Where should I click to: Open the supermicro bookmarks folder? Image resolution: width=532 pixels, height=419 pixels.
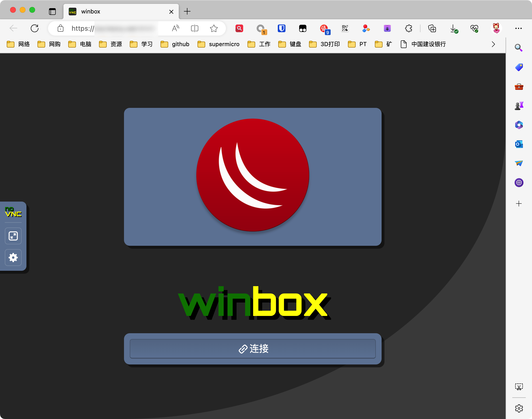[x=218, y=44]
